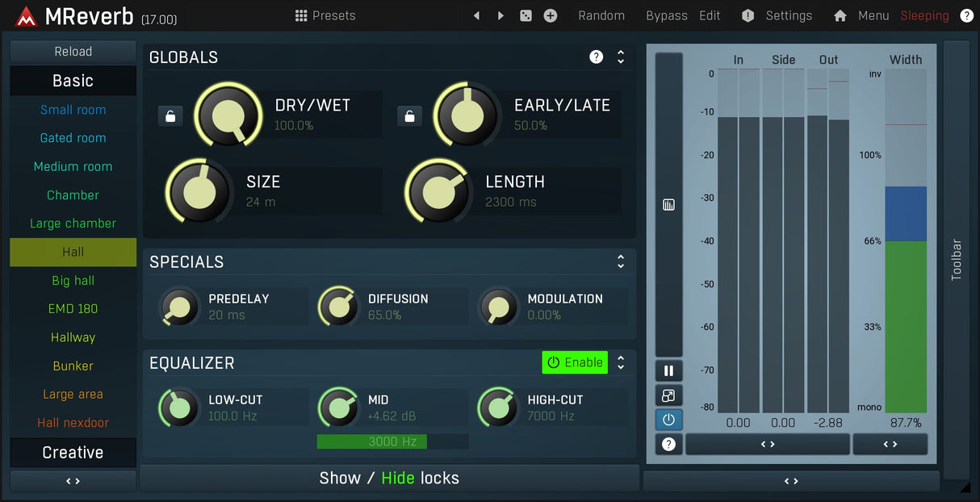
Task: Click the previous preset arrow icon
Action: [476, 15]
